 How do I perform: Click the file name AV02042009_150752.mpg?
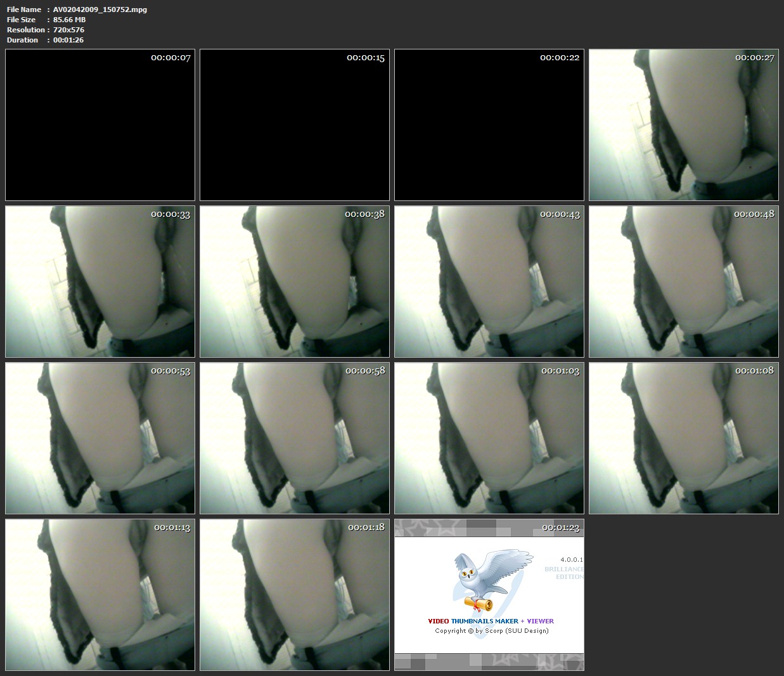pos(100,10)
